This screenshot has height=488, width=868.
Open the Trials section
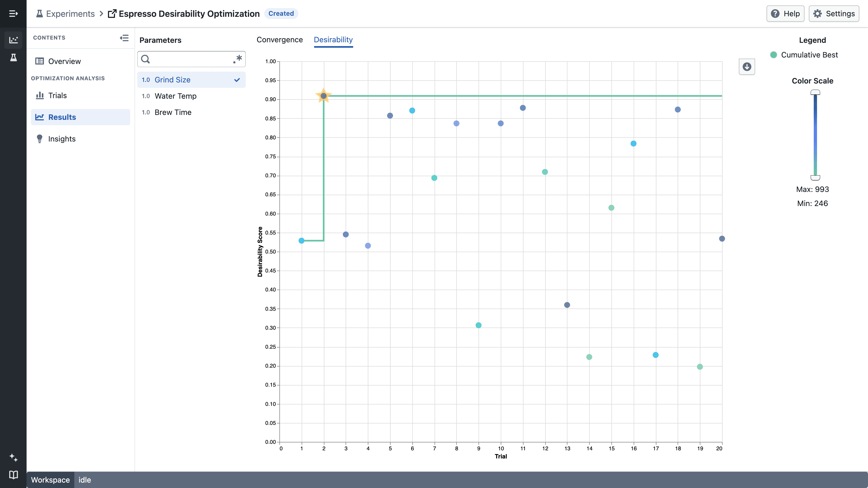(80, 95)
